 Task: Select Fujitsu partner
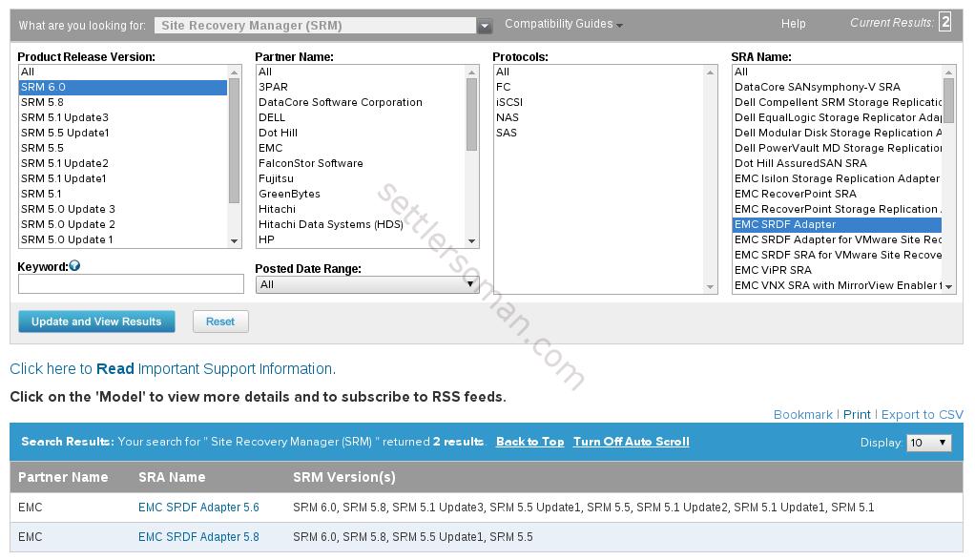(x=361, y=178)
